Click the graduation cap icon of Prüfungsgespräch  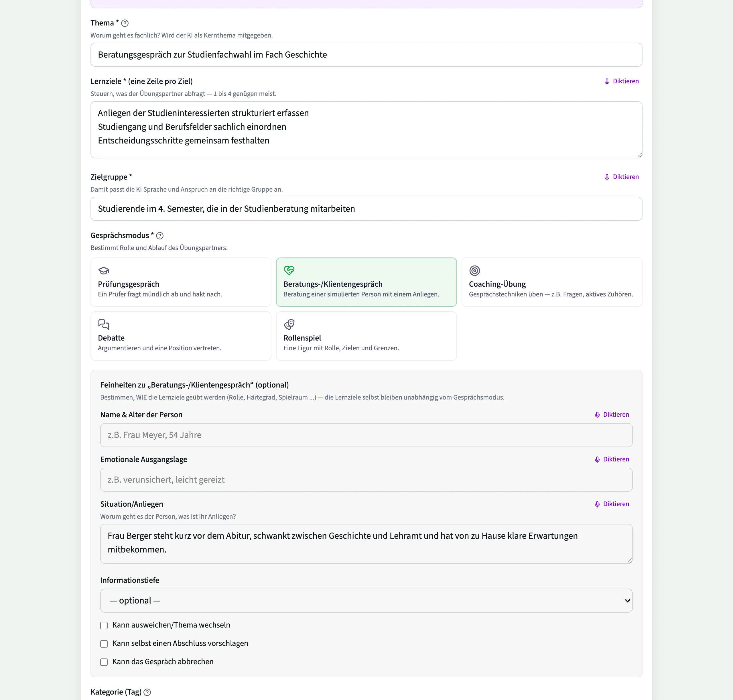[104, 271]
